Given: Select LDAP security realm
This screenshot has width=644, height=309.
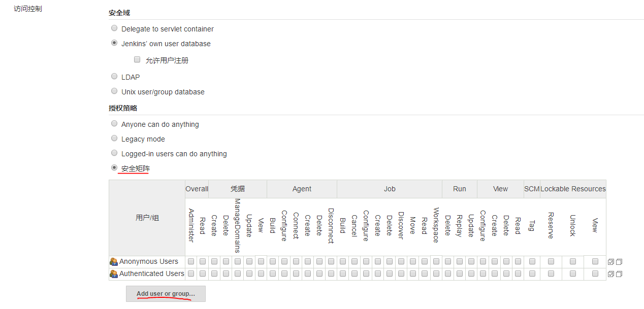Looking at the screenshot, I should tap(114, 77).
